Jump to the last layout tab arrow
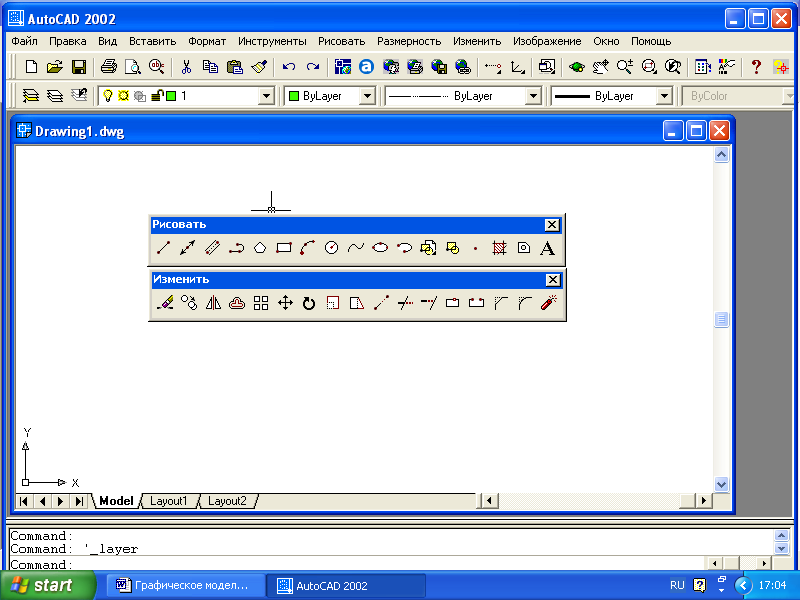The image size is (800, 600). click(x=79, y=501)
